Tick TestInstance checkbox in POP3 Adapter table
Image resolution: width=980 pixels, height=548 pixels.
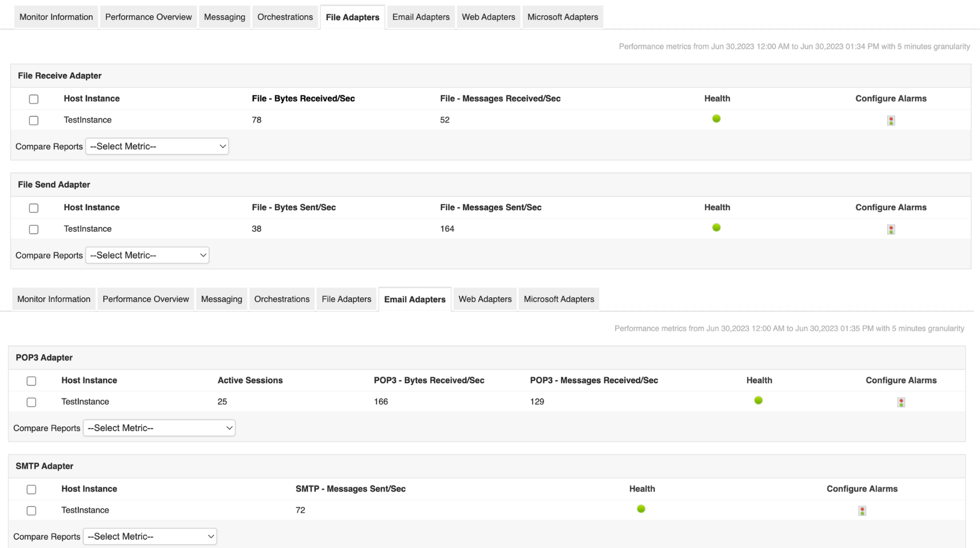(x=31, y=402)
